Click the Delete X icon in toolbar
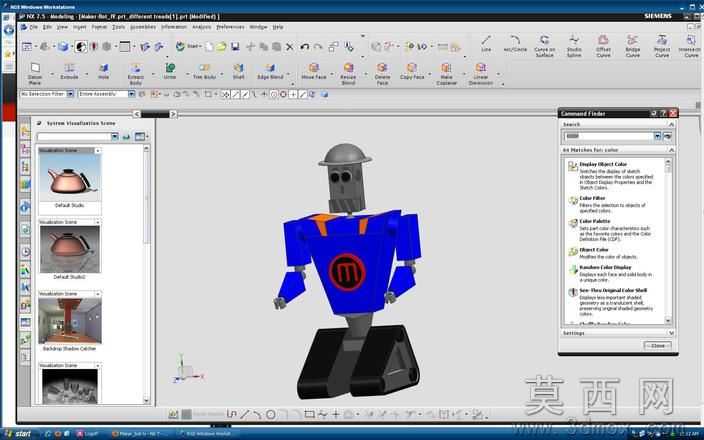 click(x=290, y=46)
